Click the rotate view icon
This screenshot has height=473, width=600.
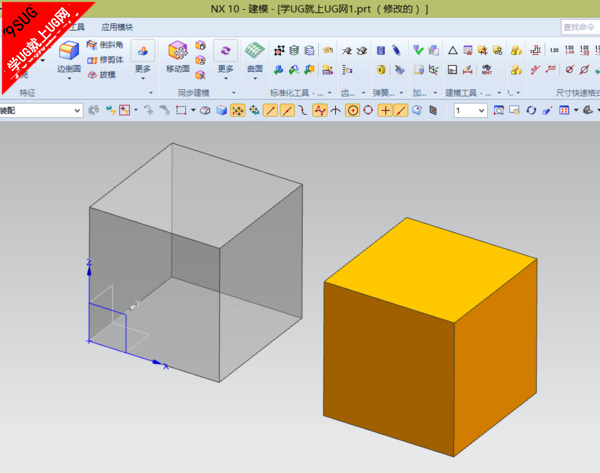pos(531,111)
